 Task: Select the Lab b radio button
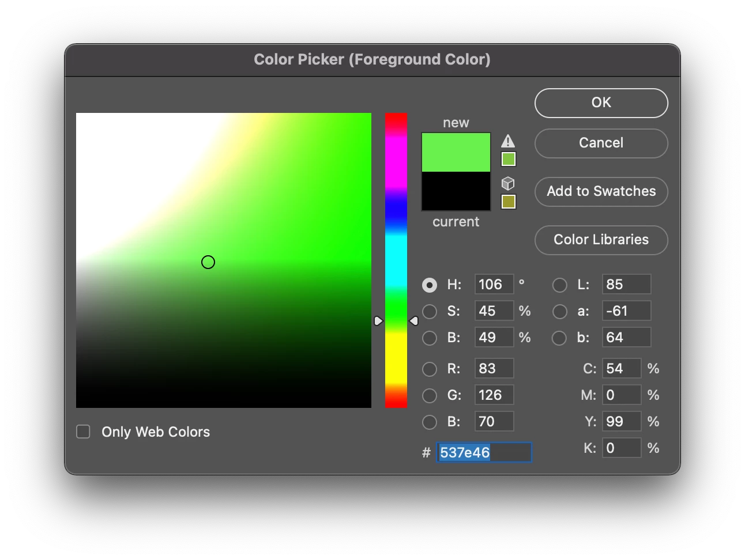coord(559,338)
